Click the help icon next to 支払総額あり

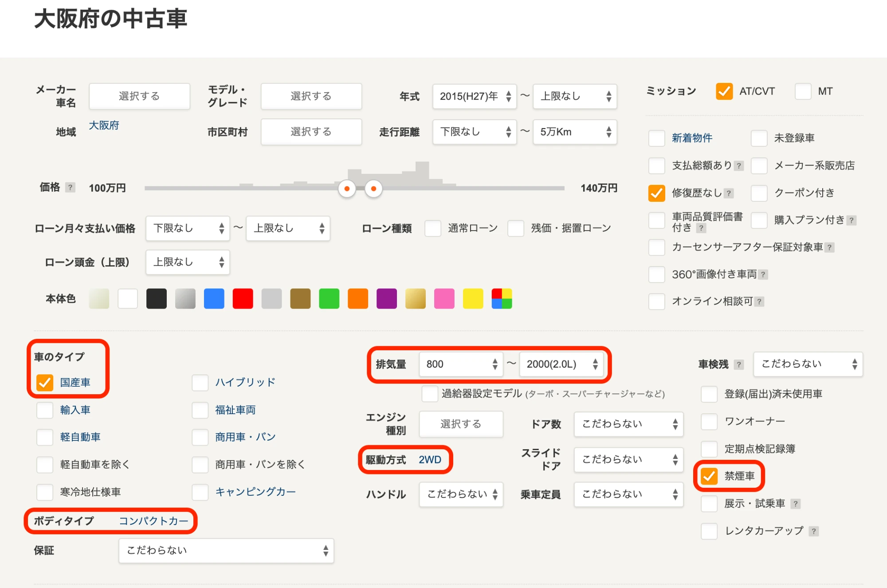coord(738,166)
